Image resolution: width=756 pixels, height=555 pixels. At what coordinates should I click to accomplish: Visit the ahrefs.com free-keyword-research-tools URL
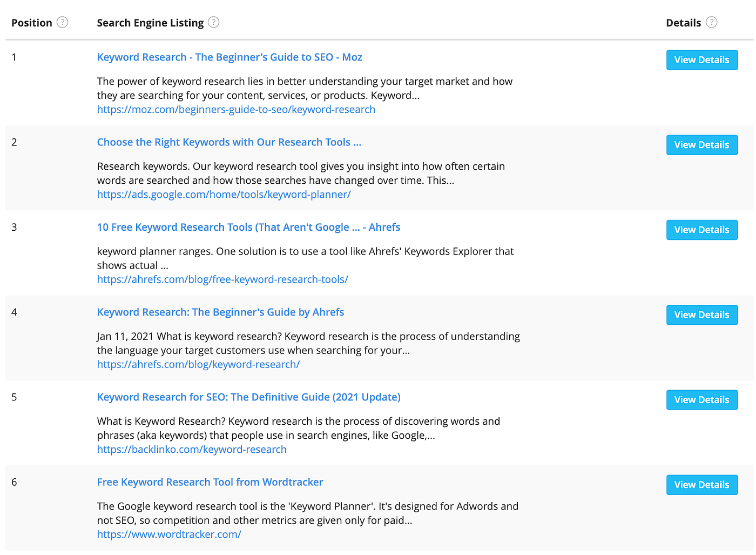pyautogui.click(x=222, y=279)
